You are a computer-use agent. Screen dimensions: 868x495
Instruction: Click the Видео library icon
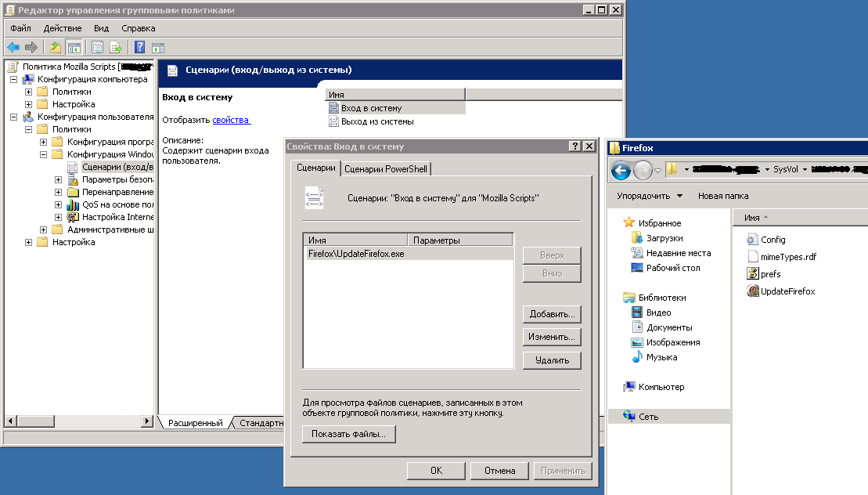click(x=636, y=313)
